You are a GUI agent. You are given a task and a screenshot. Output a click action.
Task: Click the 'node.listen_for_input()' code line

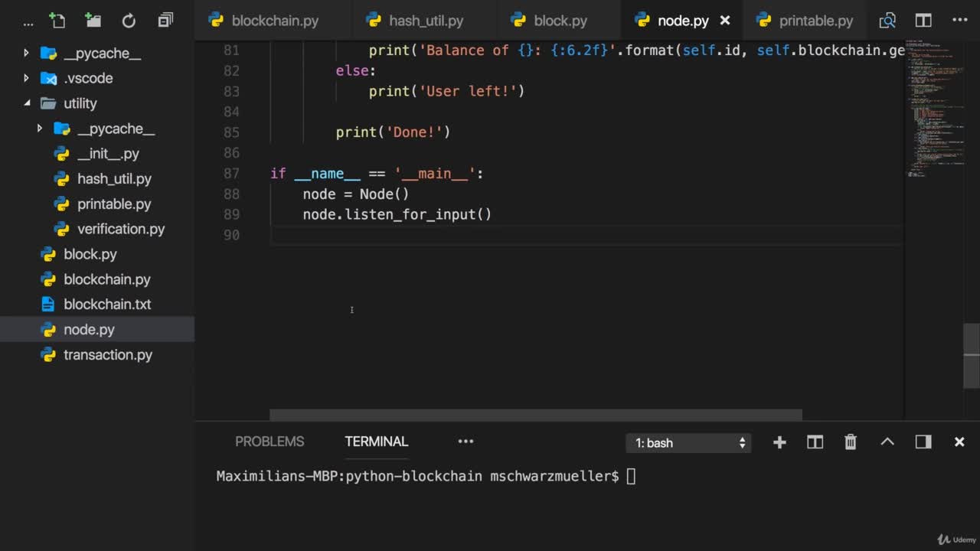pos(397,215)
